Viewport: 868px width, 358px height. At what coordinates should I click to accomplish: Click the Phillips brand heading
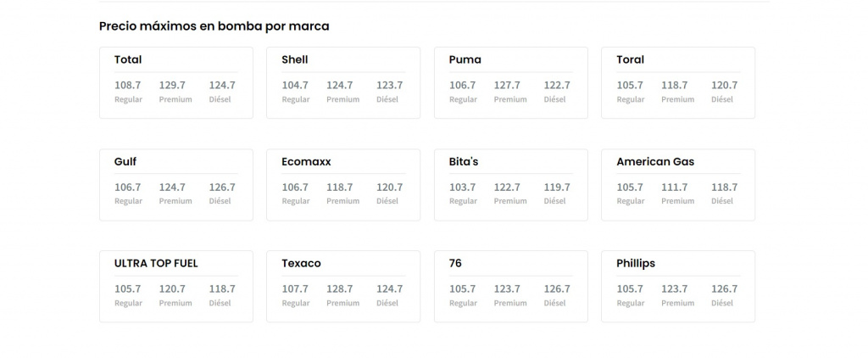click(x=636, y=263)
